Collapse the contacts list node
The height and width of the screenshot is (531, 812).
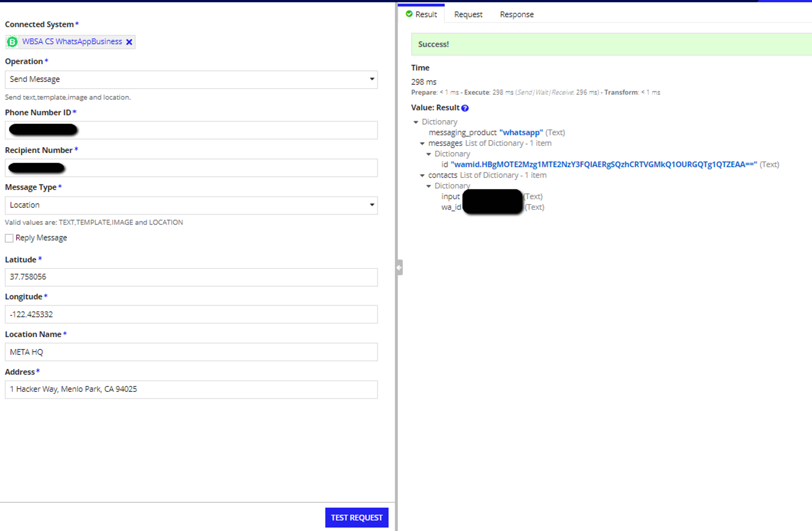coord(422,175)
